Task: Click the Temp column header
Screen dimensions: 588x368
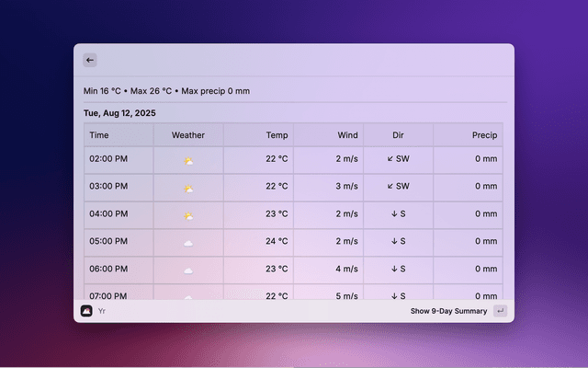Action: click(x=277, y=135)
